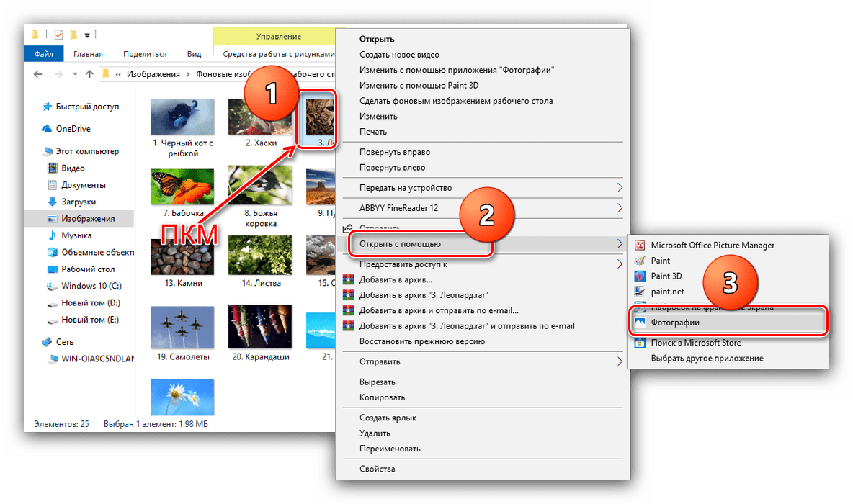Click the Объемные объекты cube icon
Screen dimensions: 853x504
[x=52, y=252]
